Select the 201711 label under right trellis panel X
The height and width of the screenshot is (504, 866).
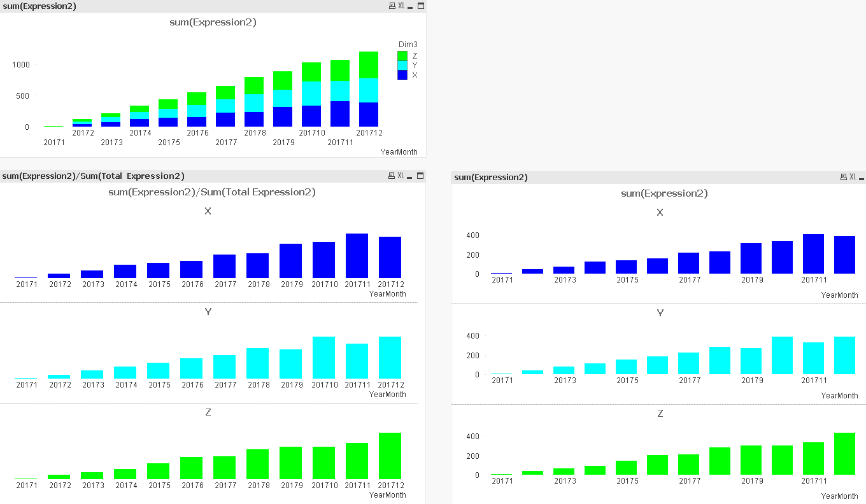(x=814, y=280)
